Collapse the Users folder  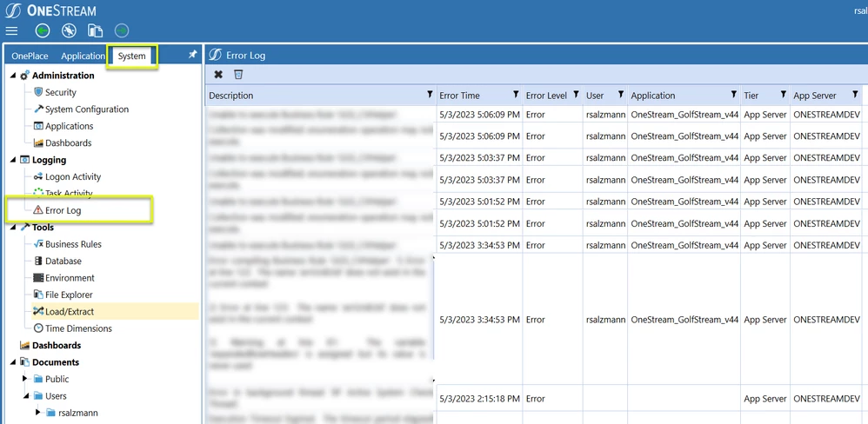25,396
